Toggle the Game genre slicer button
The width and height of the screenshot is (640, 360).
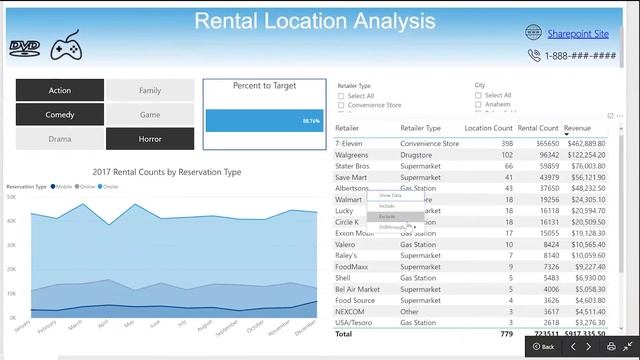pyautogui.click(x=150, y=115)
